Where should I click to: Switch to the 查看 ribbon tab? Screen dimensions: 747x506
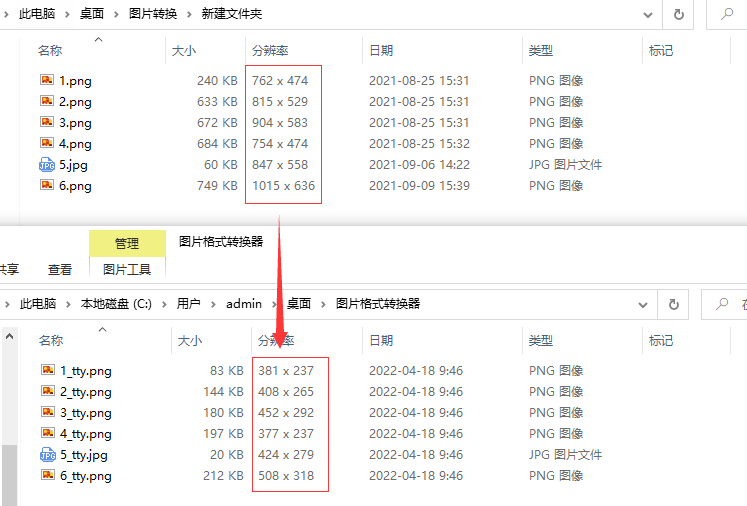tap(60, 269)
